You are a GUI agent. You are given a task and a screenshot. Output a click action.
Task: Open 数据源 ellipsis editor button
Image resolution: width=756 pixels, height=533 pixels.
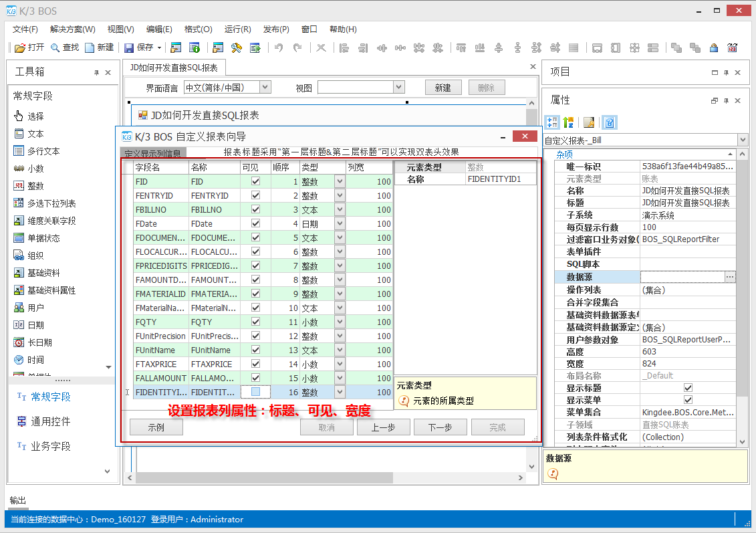tap(730, 276)
